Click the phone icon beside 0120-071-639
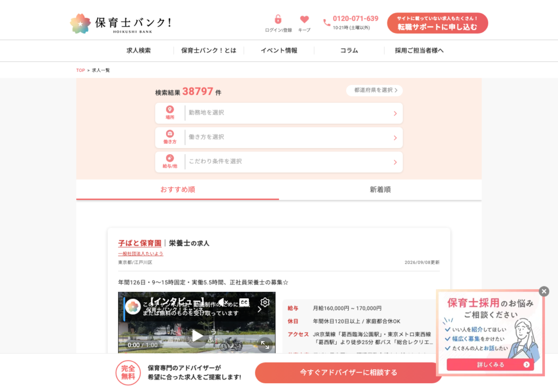 (326, 22)
